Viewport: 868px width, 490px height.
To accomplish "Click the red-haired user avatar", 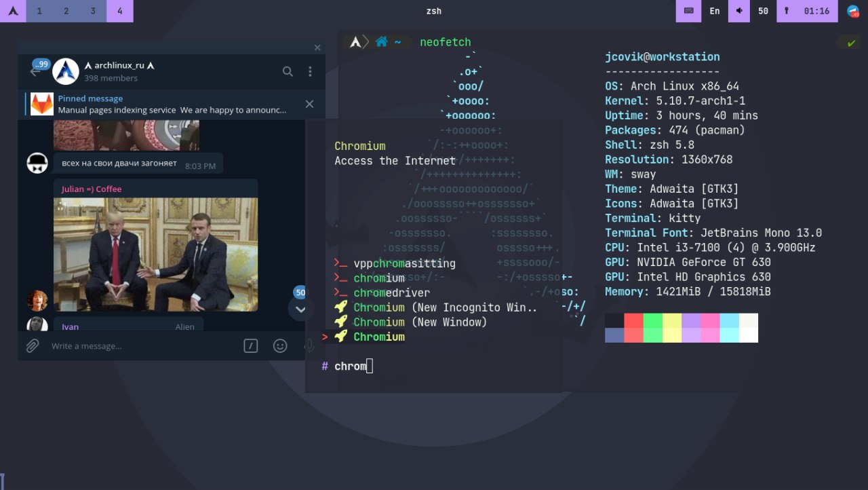I will (x=37, y=301).
